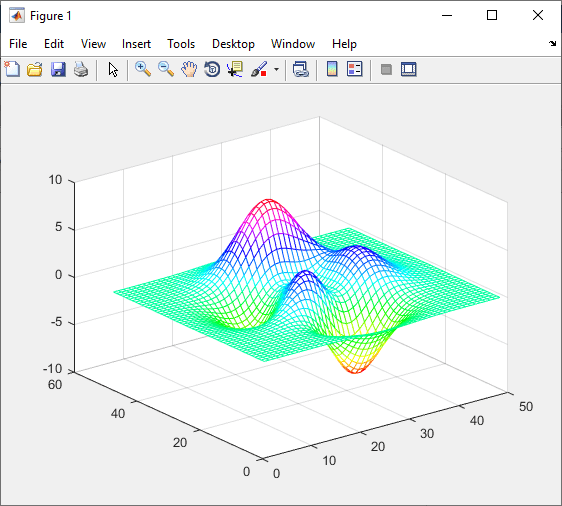Save the figure with the floppy icon
The width and height of the screenshot is (562, 506).
58,69
